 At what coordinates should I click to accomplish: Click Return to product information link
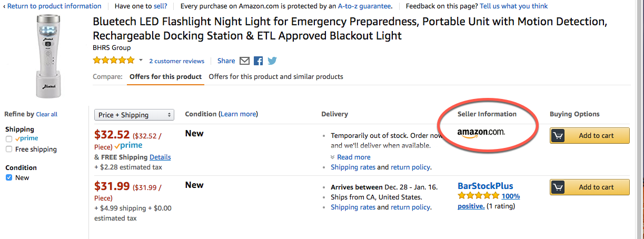[53, 6]
